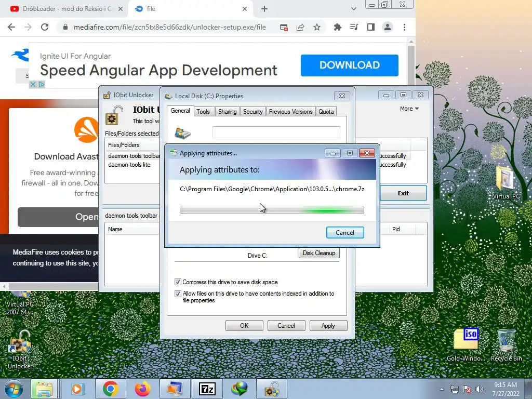Screen dimensions: 532x399
Task: Click the volume speaker tray icon
Action: pos(479,389)
